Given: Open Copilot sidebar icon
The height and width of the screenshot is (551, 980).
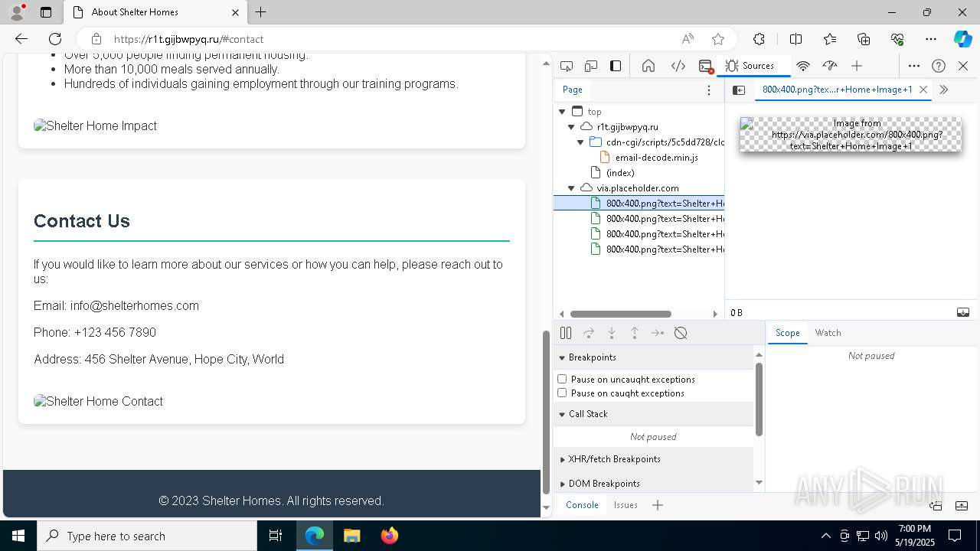Looking at the screenshot, I should tap(962, 39).
